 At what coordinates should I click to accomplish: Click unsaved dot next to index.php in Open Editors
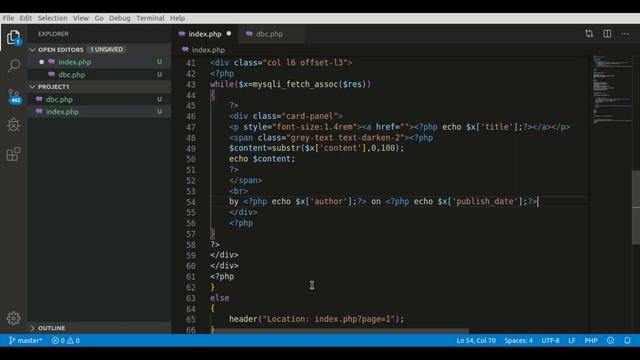click(x=42, y=62)
